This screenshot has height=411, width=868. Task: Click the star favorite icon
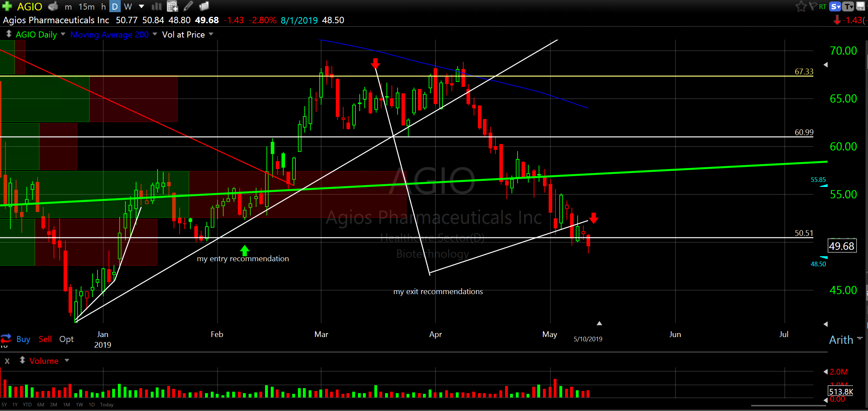coord(801,6)
